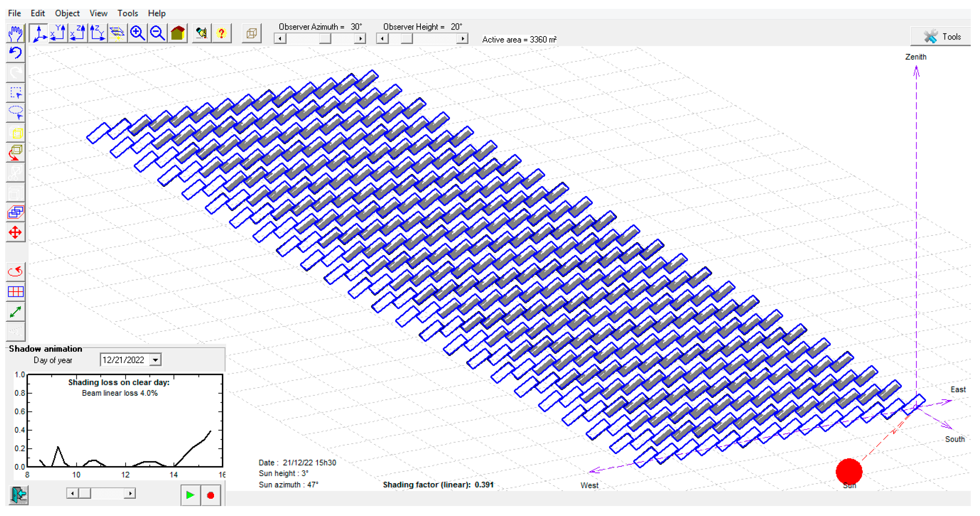Viewport: 980px width, 516px height.
Task: Open the Help menu
Action: tap(157, 13)
